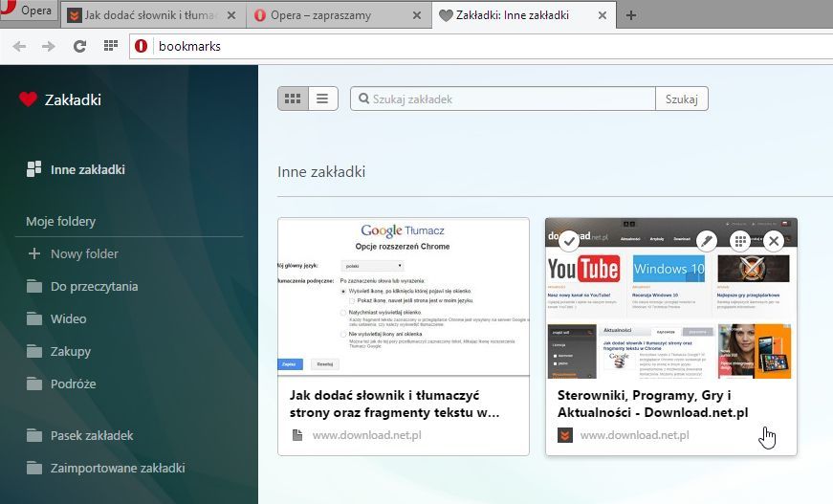The height and width of the screenshot is (504, 833).
Task: Edit the Download.net.pl bookmark with pencil icon
Action: (707, 241)
